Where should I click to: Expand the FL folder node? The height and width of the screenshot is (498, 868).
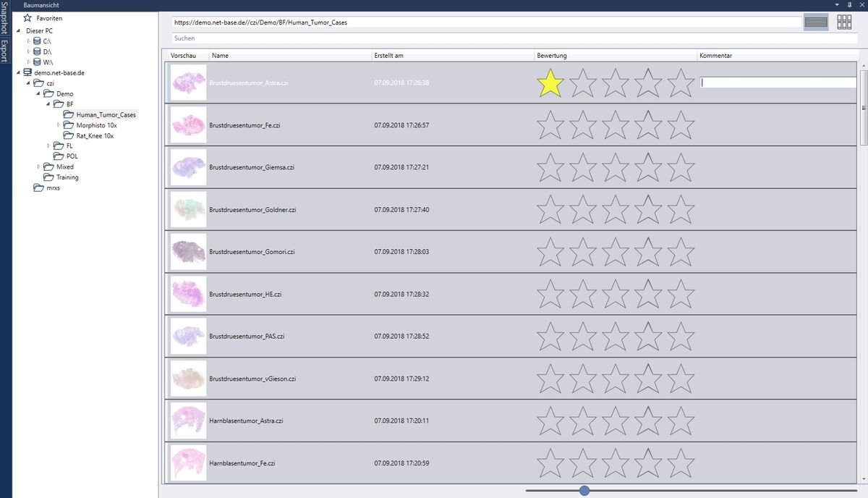tap(49, 145)
